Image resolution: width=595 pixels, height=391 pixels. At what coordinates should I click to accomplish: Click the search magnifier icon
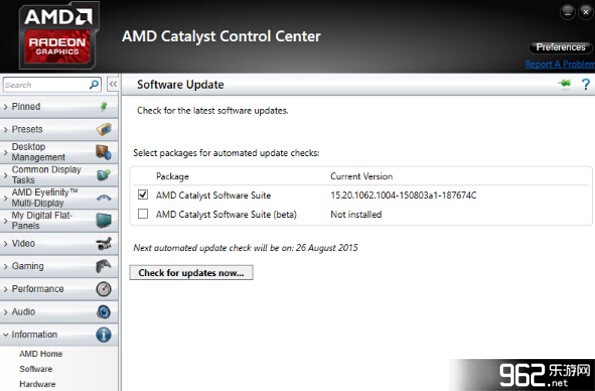94,84
